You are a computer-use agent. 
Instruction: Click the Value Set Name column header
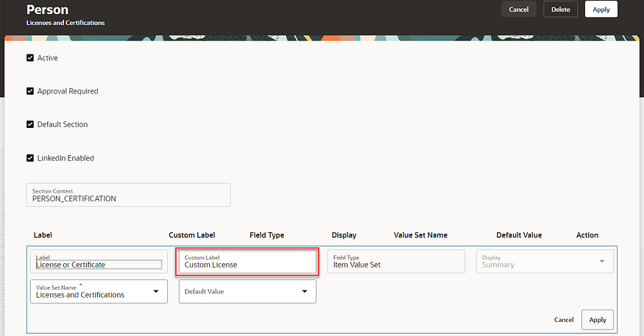click(420, 235)
